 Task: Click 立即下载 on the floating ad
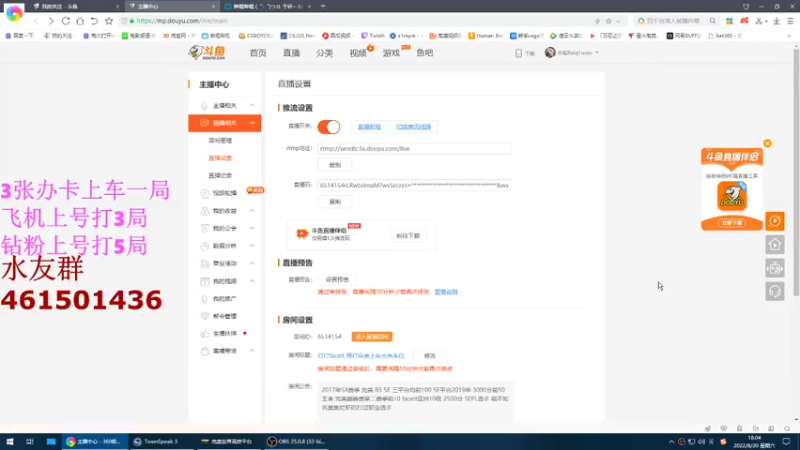(732, 223)
